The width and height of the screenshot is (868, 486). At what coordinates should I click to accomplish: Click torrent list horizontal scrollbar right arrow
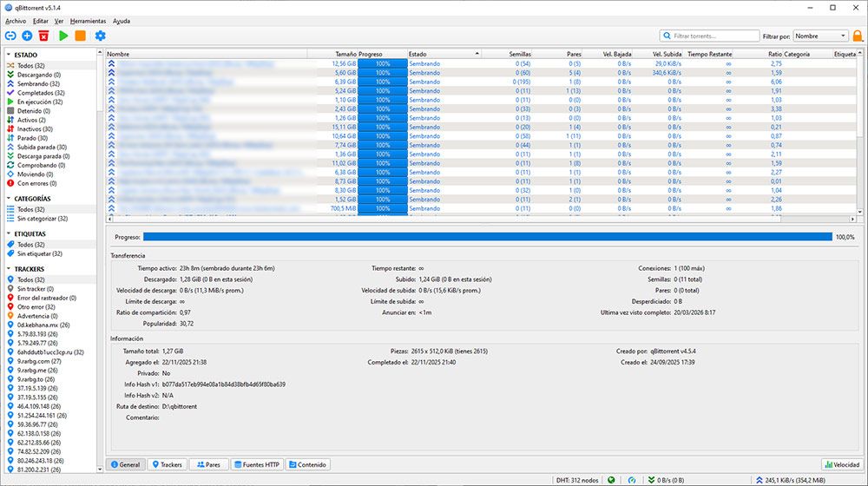[x=852, y=220]
